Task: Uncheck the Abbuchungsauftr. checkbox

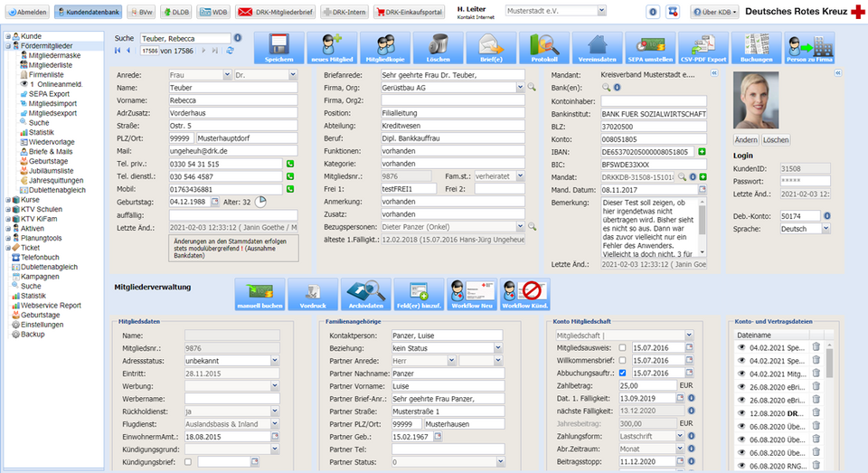Action: click(x=621, y=373)
